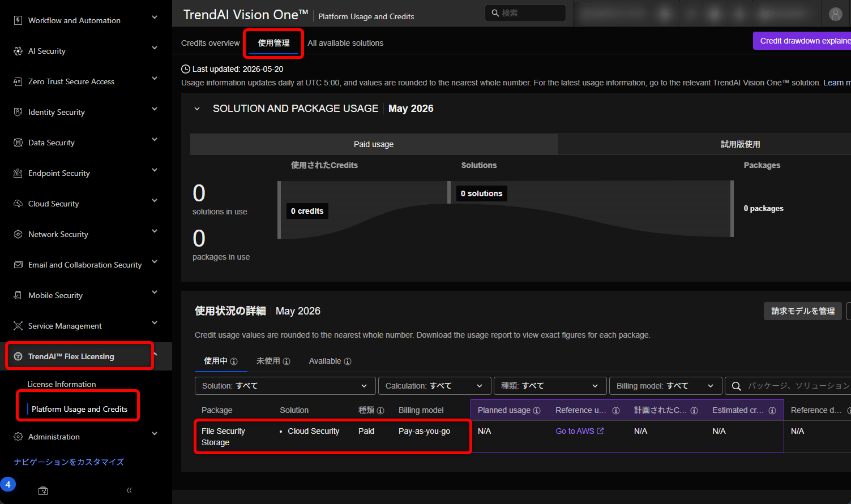Image resolution: width=851 pixels, height=504 pixels.
Task: Switch to the All available solutions tab
Action: click(345, 43)
